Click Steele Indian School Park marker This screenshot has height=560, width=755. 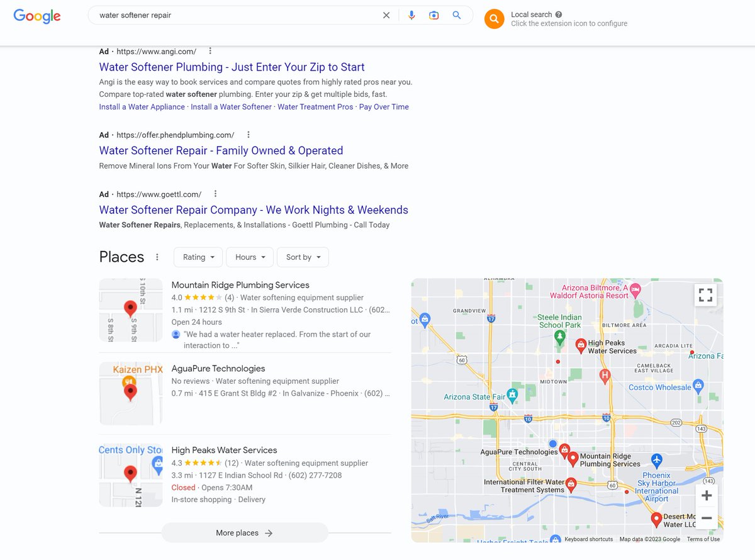coord(560,338)
